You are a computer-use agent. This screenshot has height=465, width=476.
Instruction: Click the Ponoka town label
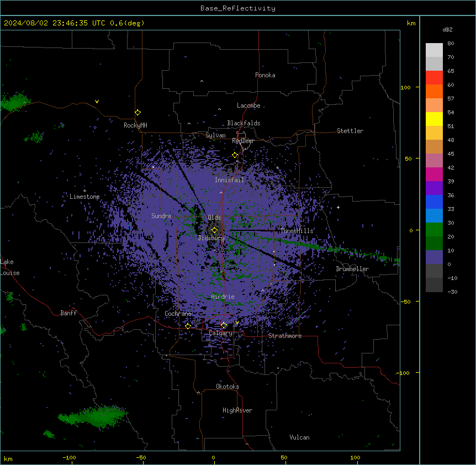click(x=265, y=75)
